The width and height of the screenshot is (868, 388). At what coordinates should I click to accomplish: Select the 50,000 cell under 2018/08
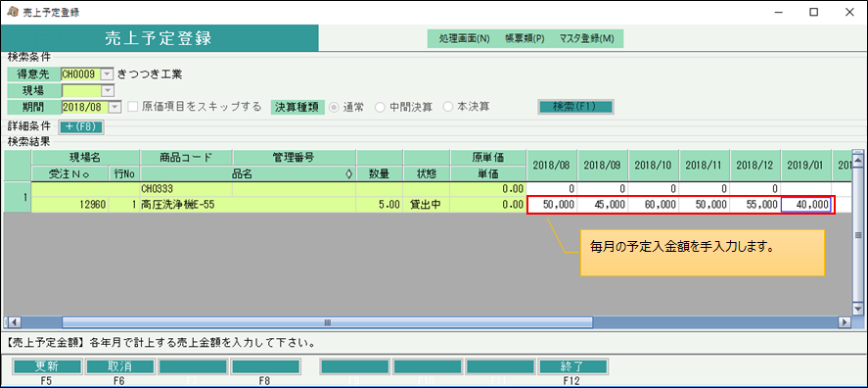pos(552,205)
